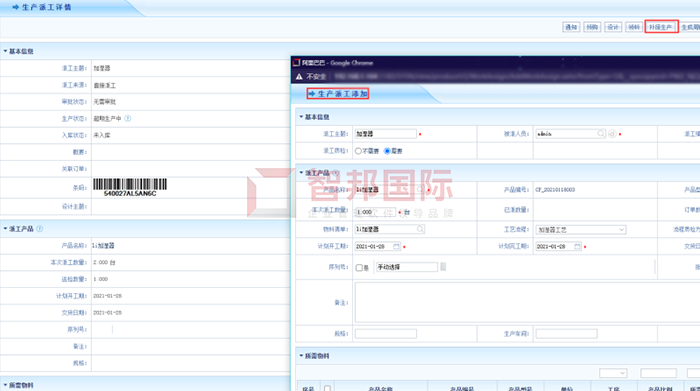Open calendar icon for 计划开工期 date
Viewport: 700px width, 391px height.
[396, 246]
